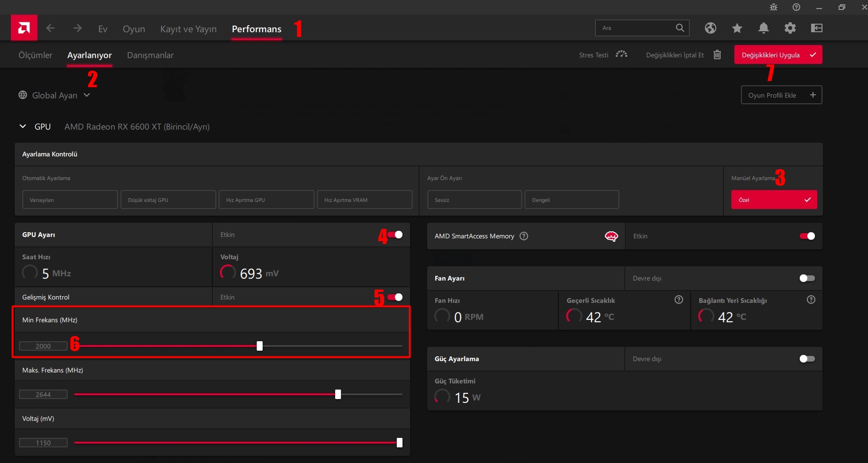Go back with the left arrow
868x463 pixels.
[x=50, y=28]
